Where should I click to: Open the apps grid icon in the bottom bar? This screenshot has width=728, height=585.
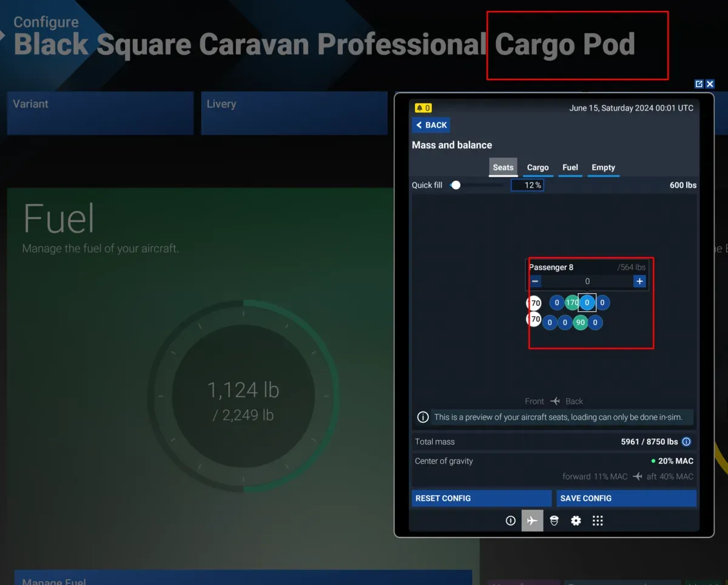pos(598,521)
